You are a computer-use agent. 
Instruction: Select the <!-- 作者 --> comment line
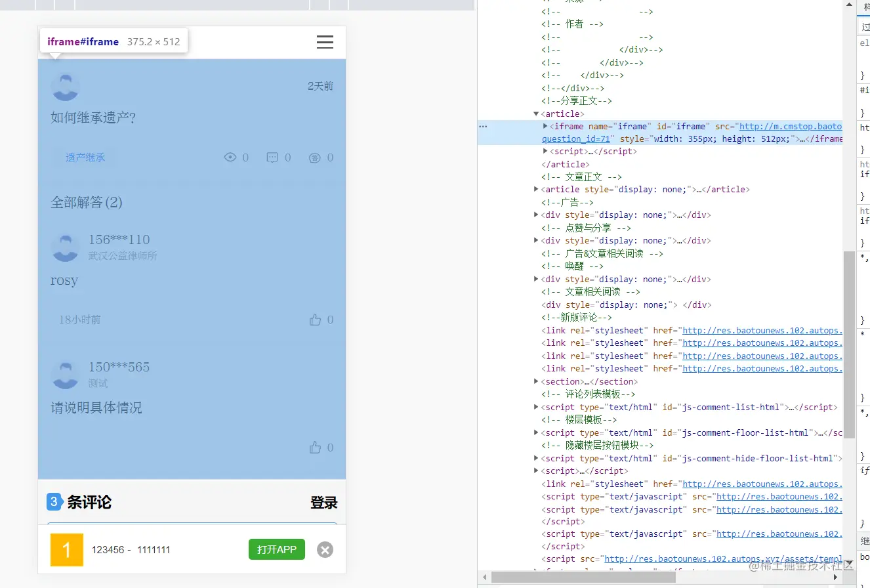[x=572, y=24]
